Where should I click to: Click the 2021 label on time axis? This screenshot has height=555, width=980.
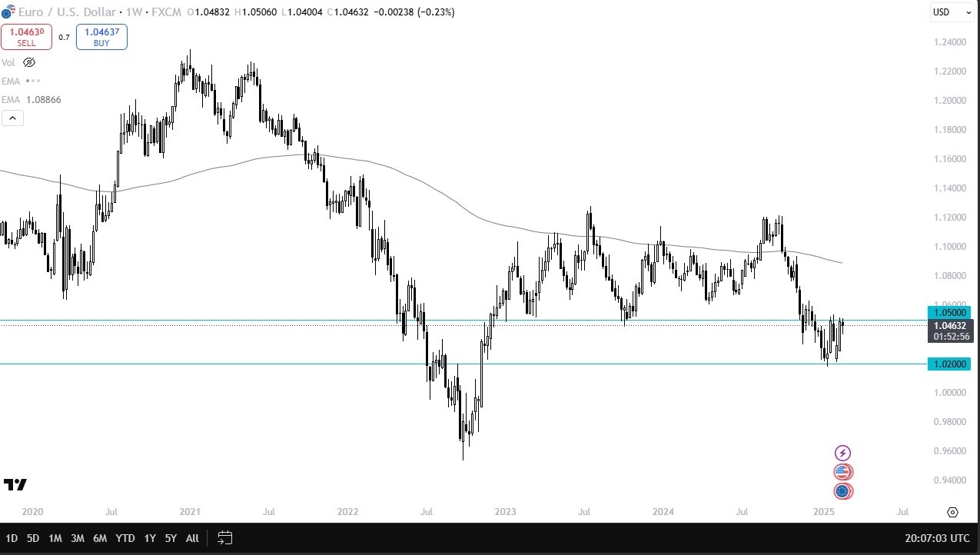190,511
